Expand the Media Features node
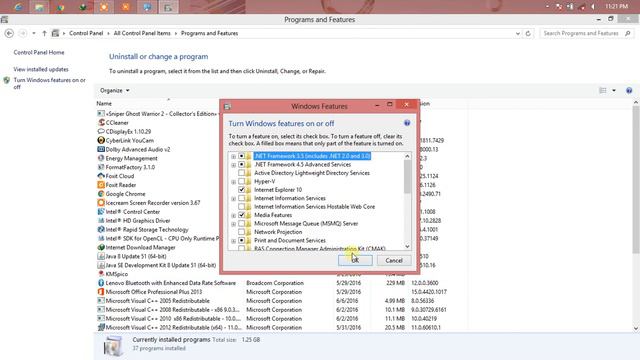 [x=233, y=216]
